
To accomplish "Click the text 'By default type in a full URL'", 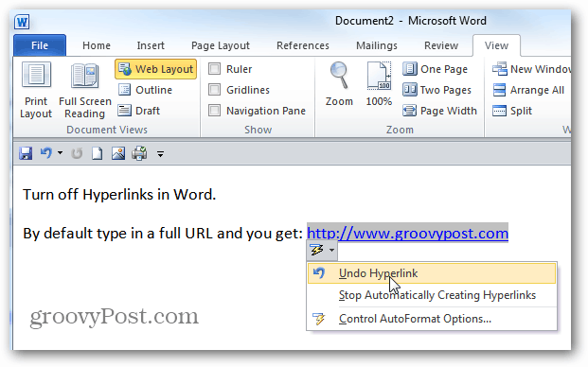I will 119,234.
